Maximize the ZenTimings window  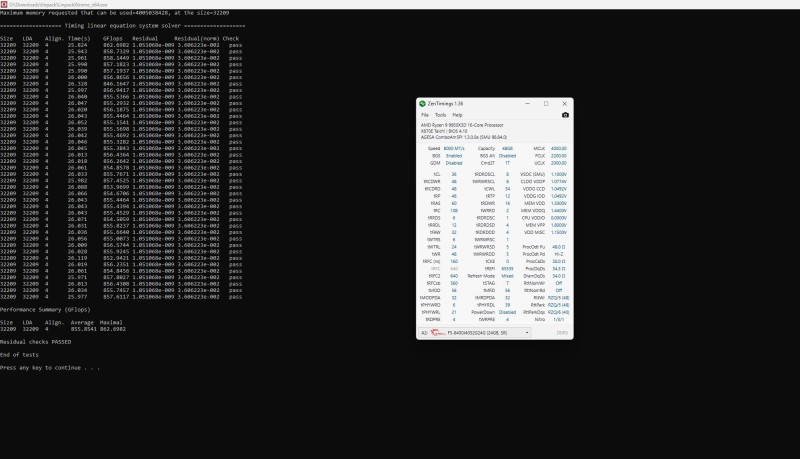click(546, 104)
